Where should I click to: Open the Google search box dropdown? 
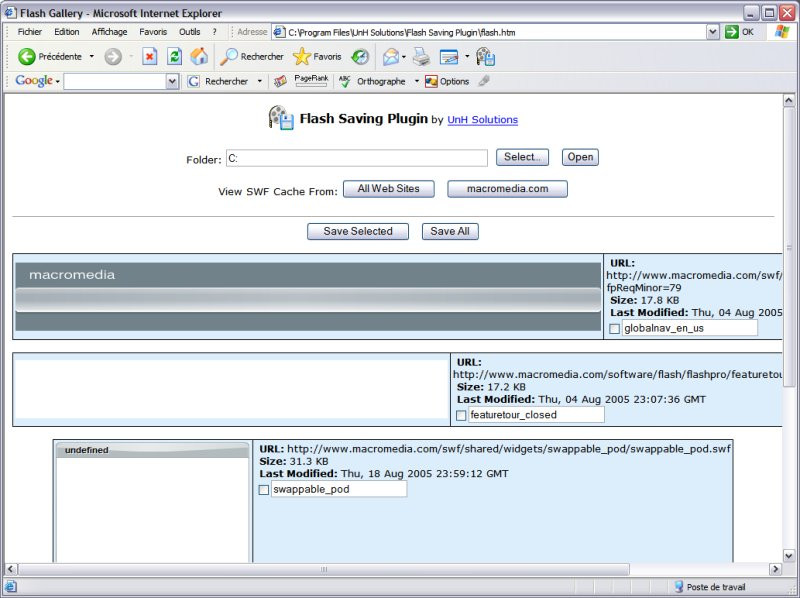171,82
